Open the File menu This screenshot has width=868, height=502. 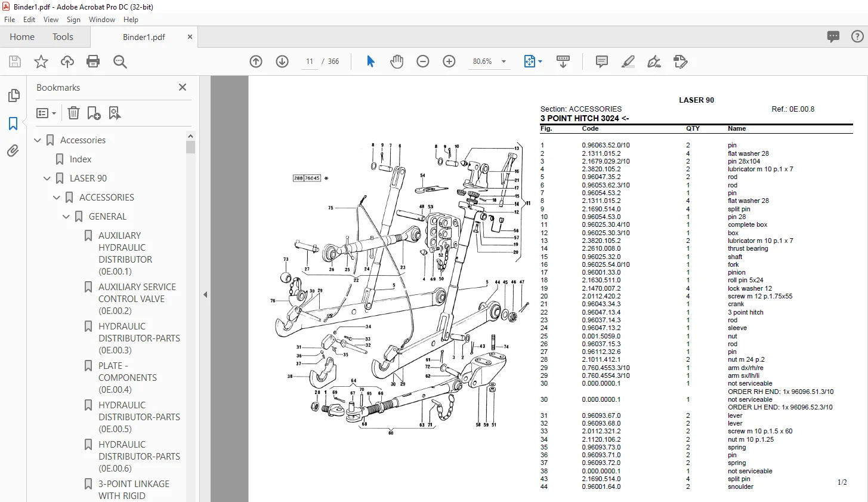(x=10, y=20)
